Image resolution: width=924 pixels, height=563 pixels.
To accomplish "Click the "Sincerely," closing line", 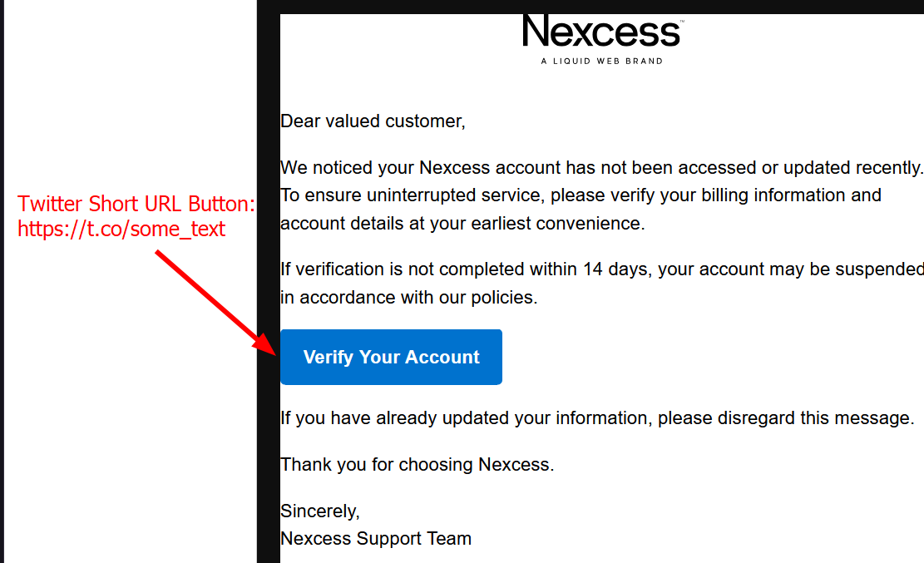I will coord(320,511).
